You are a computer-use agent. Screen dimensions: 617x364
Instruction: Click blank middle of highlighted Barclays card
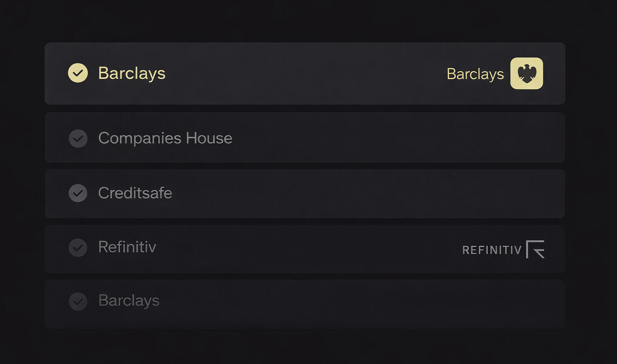point(305,74)
